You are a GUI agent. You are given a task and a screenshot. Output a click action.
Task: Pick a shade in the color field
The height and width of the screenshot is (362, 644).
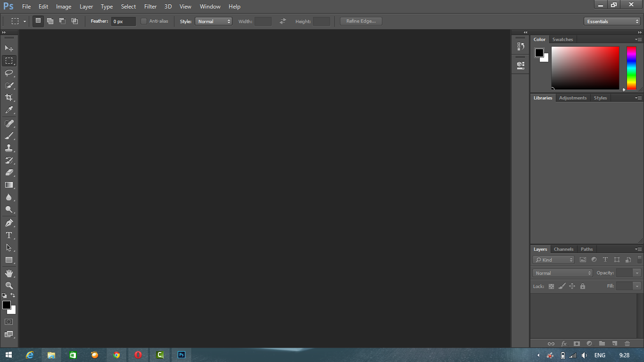pos(585,68)
